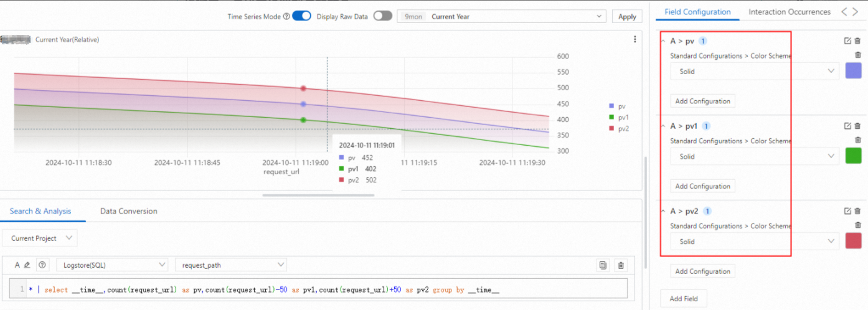The height and width of the screenshot is (310, 868).
Task: Click the Current Year(Relative) chart label
Action: [67, 40]
